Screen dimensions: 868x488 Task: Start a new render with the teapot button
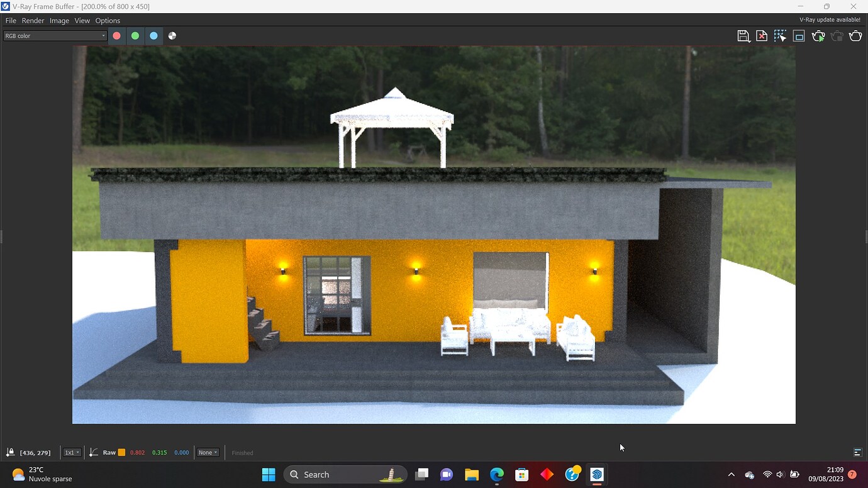click(818, 36)
